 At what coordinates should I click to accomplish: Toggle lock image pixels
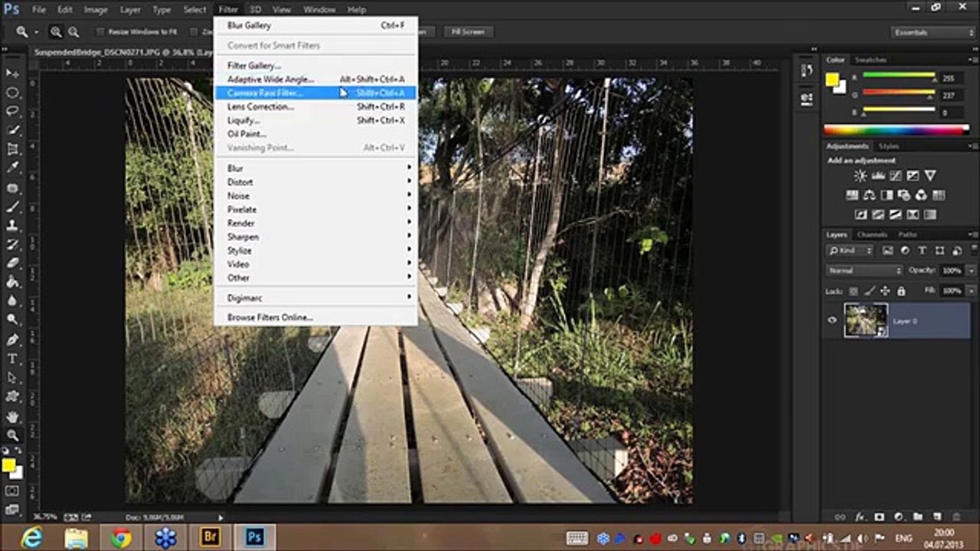[x=870, y=292]
